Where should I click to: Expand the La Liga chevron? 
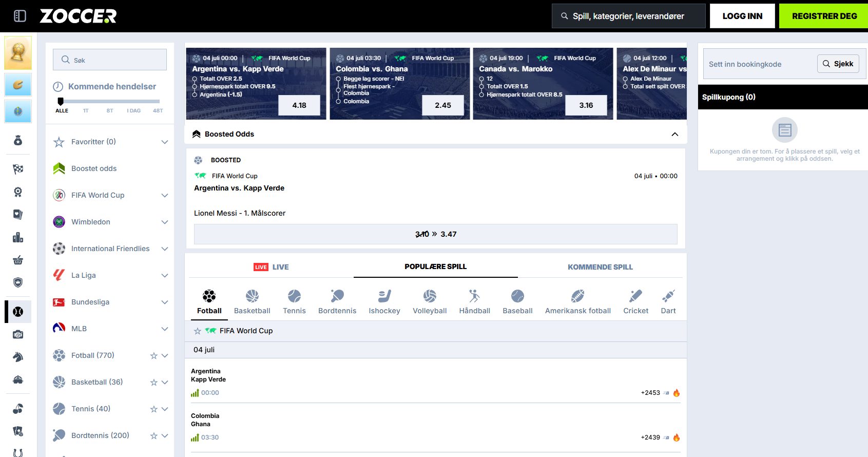tap(164, 275)
